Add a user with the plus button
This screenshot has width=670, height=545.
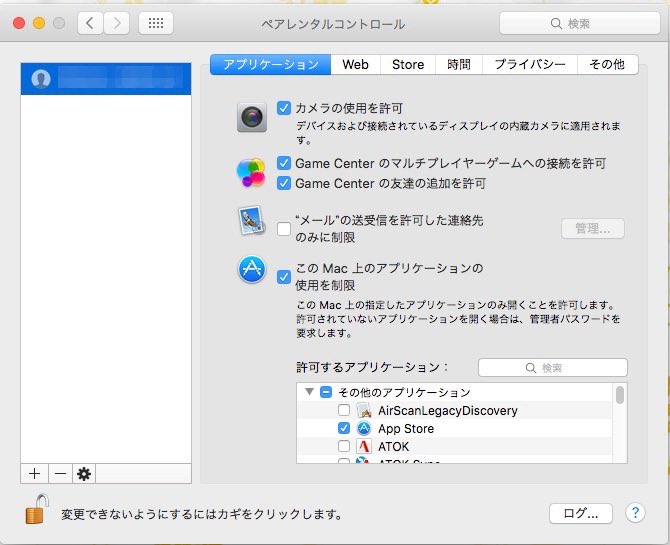point(35,474)
